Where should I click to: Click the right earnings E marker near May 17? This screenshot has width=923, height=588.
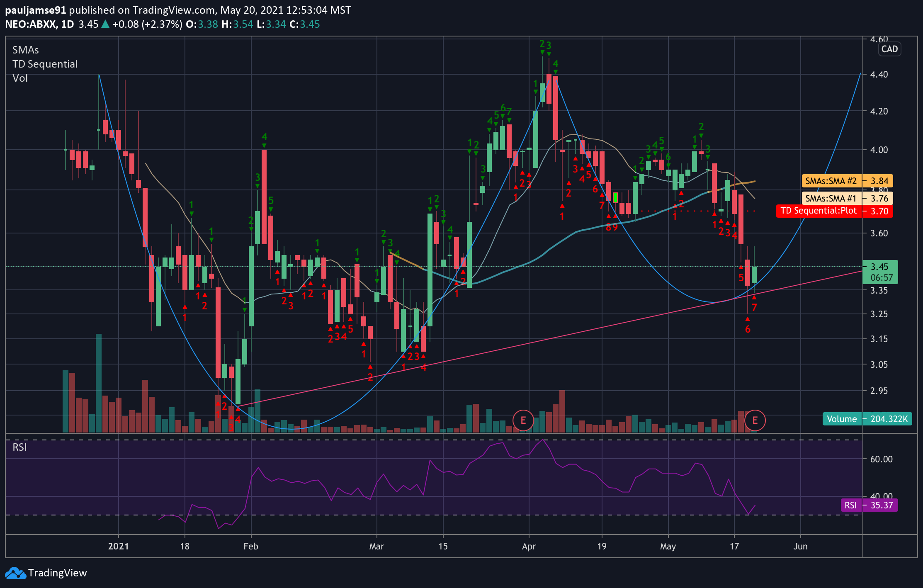pyautogui.click(x=755, y=420)
